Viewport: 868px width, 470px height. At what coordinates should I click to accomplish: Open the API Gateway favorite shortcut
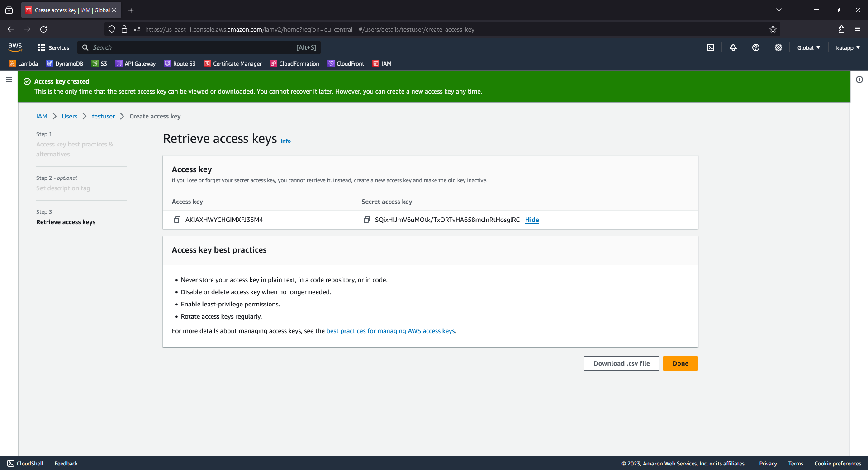pos(136,64)
